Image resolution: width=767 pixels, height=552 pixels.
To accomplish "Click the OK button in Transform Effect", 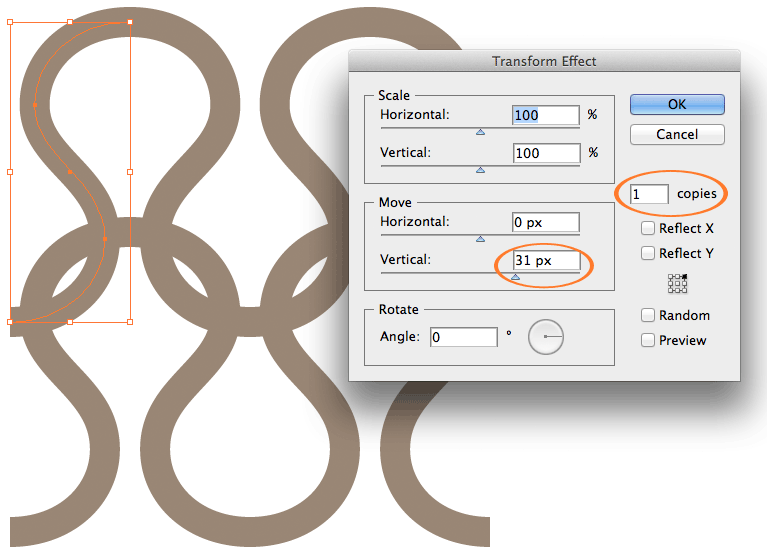I will 677,104.
